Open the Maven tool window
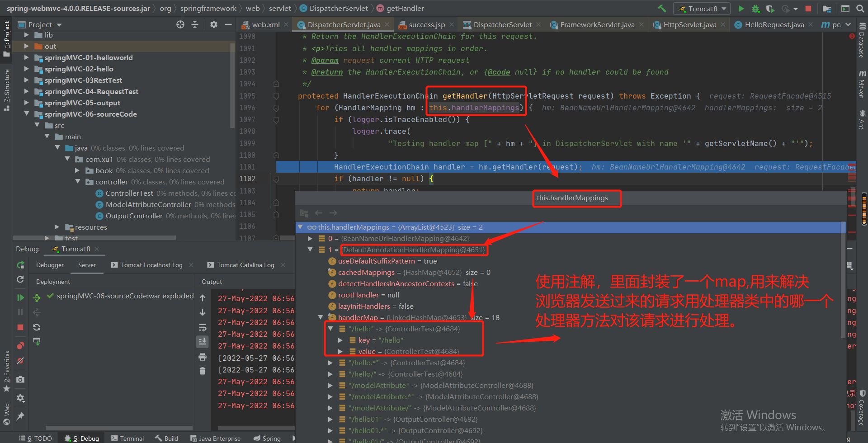The height and width of the screenshot is (443, 868). (862, 85)
